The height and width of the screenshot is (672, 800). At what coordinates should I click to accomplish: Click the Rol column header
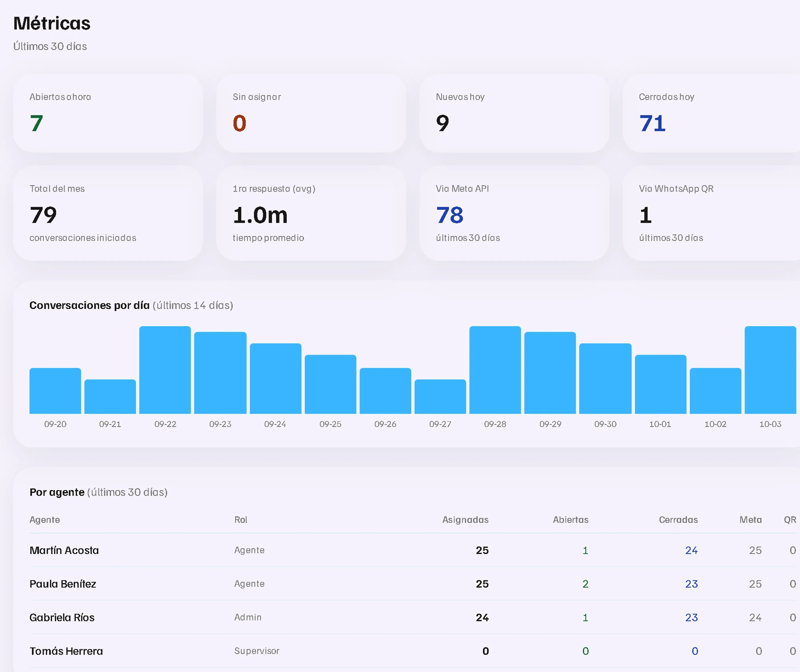pos(240,520)
